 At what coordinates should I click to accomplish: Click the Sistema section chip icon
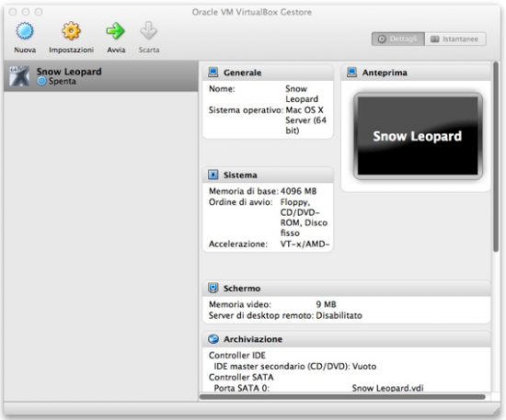click(213, 175)
